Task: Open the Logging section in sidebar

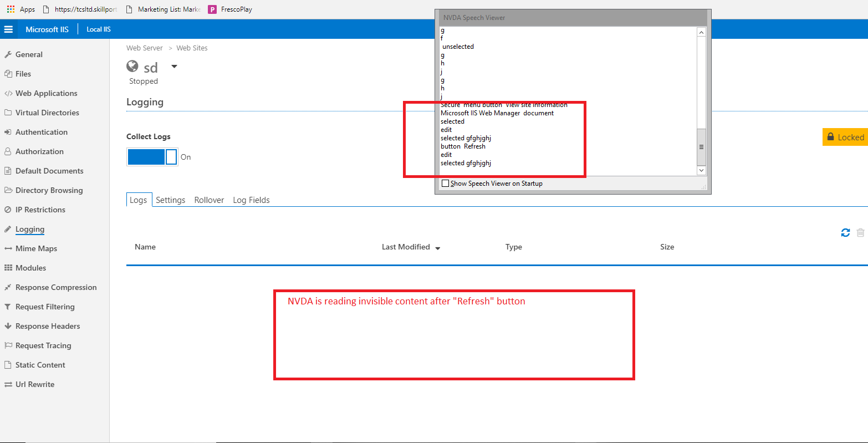Action: coord(30,229)
